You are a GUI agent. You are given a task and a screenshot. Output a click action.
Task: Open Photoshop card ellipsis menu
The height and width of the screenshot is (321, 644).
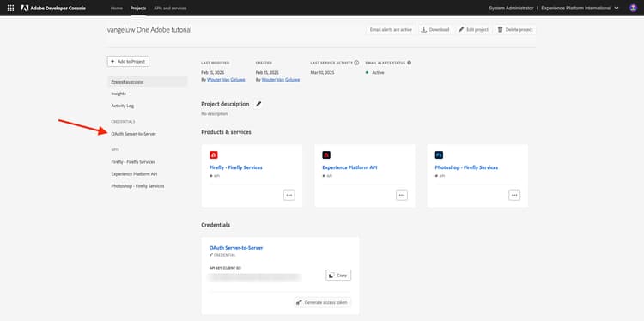pos(514,195)
